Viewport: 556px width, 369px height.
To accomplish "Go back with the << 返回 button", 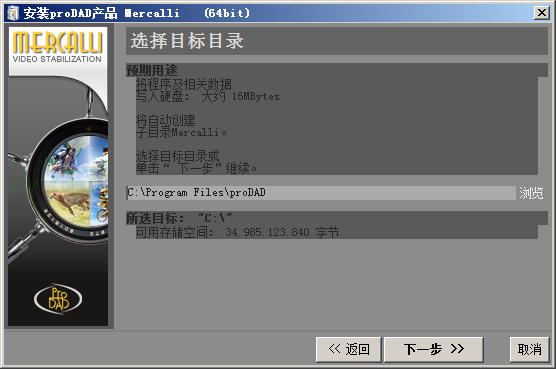I will 349,350.
